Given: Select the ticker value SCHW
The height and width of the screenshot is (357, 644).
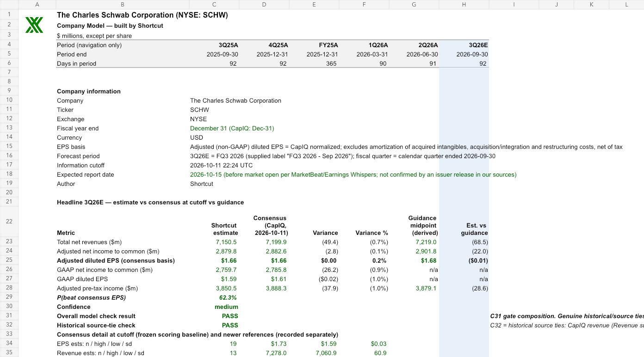Looking at the screenshot, I should (199, 110).
